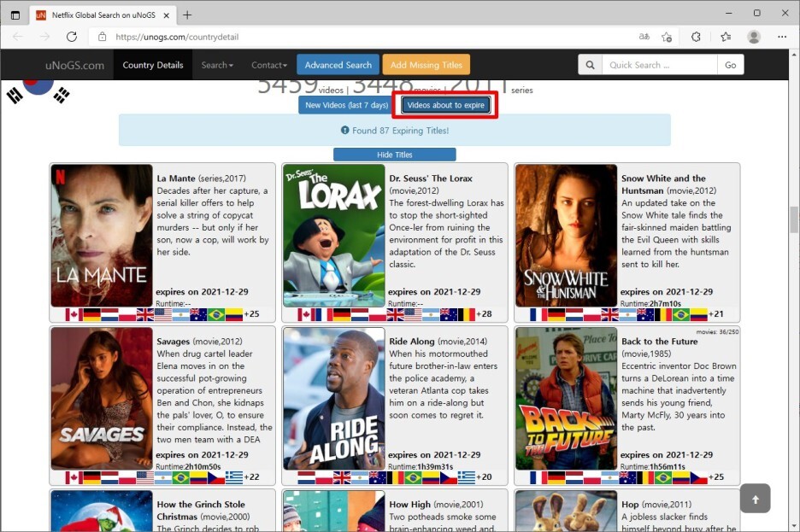Open the Savages poster thumbnail
This screenshot has height=532, width=800.
tap(102, 399)
